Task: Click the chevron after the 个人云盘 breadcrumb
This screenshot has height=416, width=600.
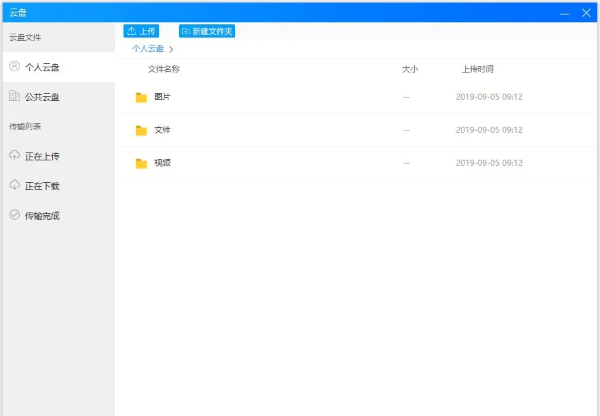Action: click(x=171, y=49)
